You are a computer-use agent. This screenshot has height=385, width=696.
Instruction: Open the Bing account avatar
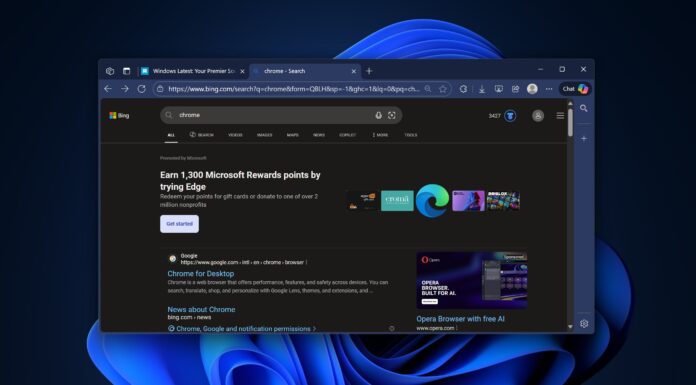[538, 116]
